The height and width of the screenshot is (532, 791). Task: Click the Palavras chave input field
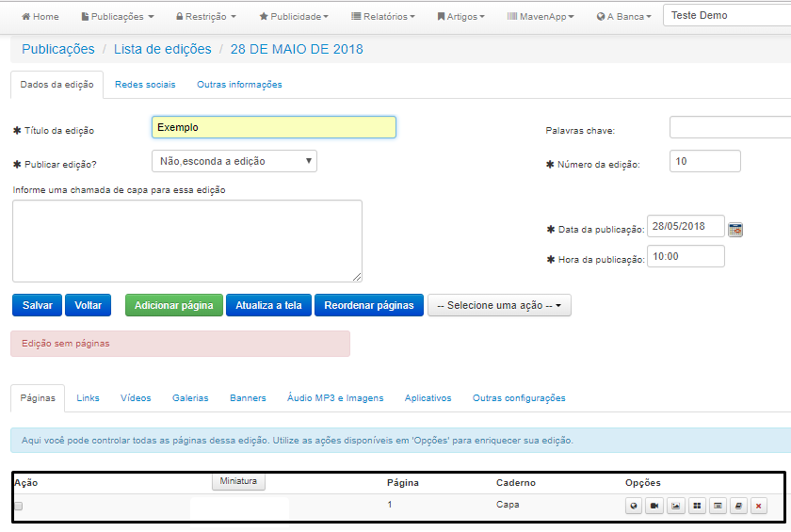coord(731,127)
